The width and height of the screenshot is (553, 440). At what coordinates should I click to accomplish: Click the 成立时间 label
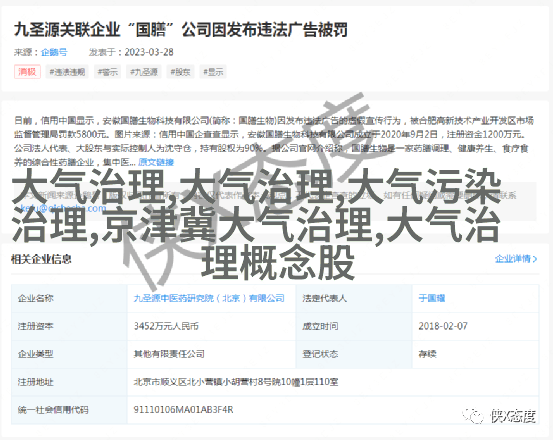[x=320, y=326]
